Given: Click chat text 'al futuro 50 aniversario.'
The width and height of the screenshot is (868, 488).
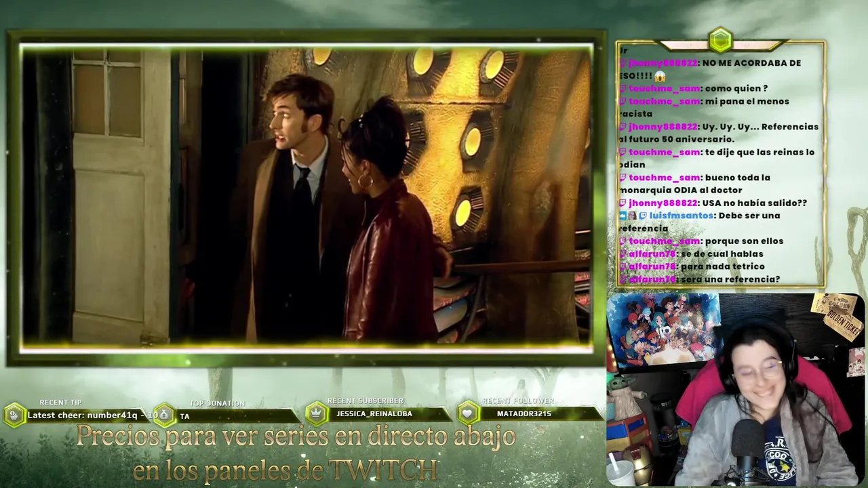Looking at the screenshot, I should pyautogui.click(x=676, y=140).
